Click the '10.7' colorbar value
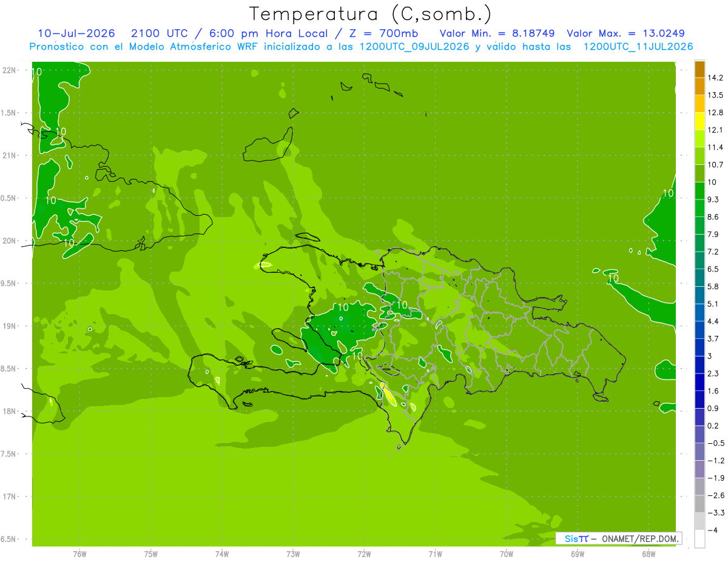The image size is (728, 562). tap(715, 164)
